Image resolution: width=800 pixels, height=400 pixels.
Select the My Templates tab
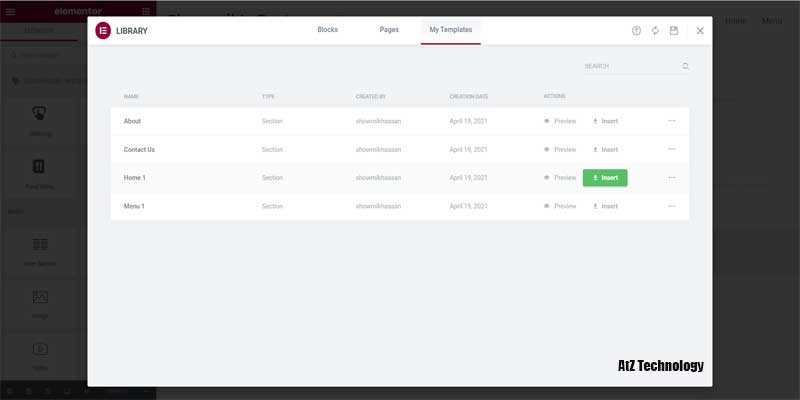point(450,30)
